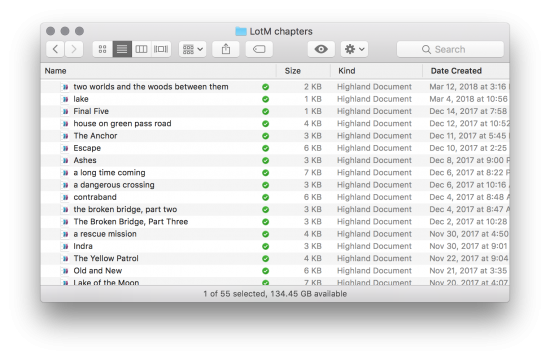Select 'The Yellow Patrol' file
The image size is (550, 360).
(x=275, y=259)
